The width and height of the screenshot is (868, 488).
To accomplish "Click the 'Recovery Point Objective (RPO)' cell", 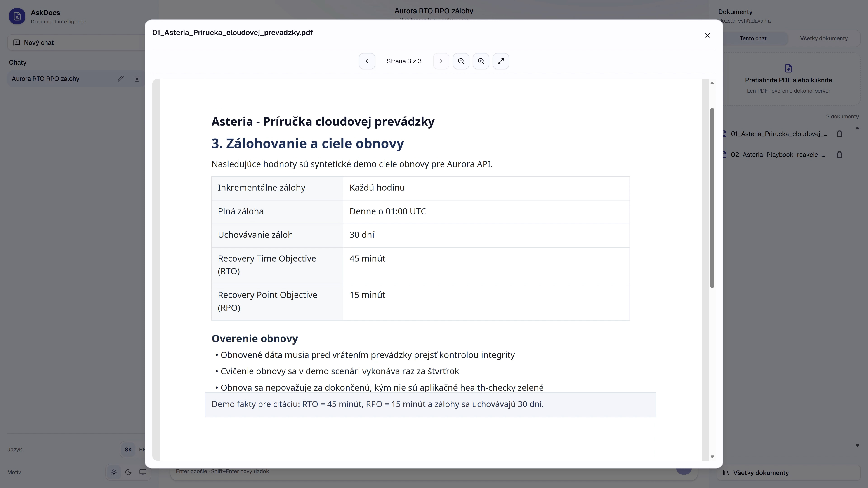I will pyautogui.click(x=277, y=302).
